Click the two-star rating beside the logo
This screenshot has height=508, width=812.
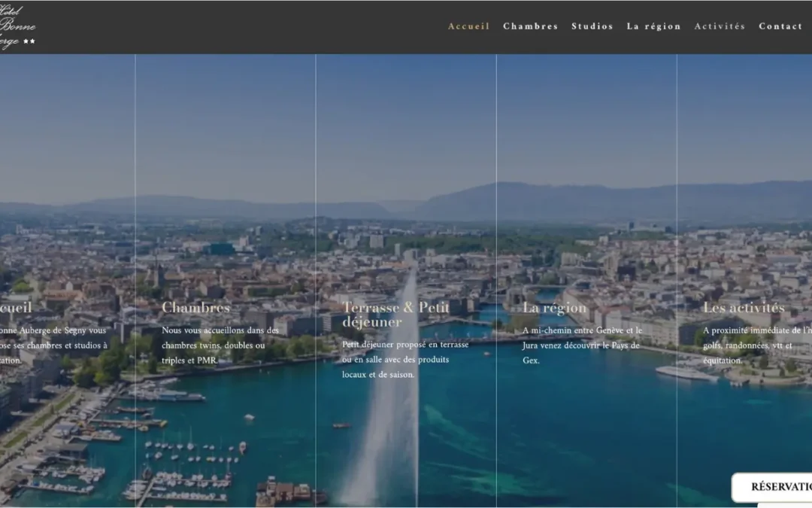(29, 42)
